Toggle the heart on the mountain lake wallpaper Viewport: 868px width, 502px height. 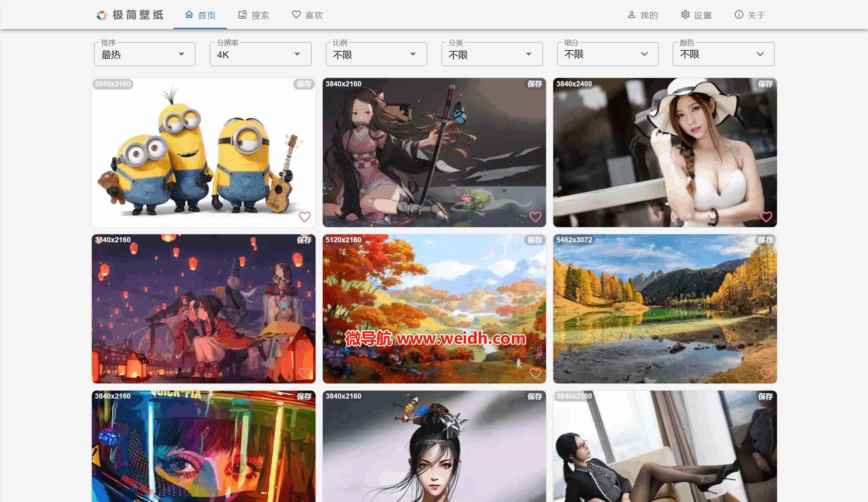point(766,373)
